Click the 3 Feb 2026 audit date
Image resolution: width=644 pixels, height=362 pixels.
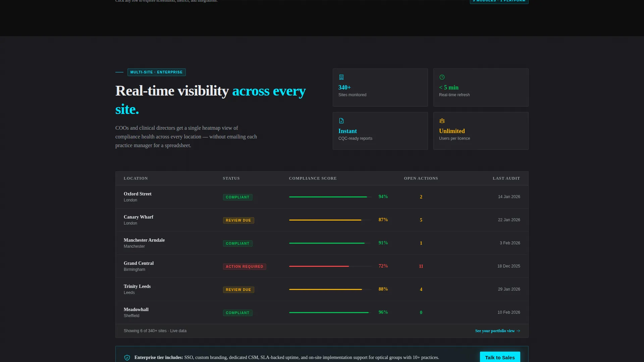510,243
